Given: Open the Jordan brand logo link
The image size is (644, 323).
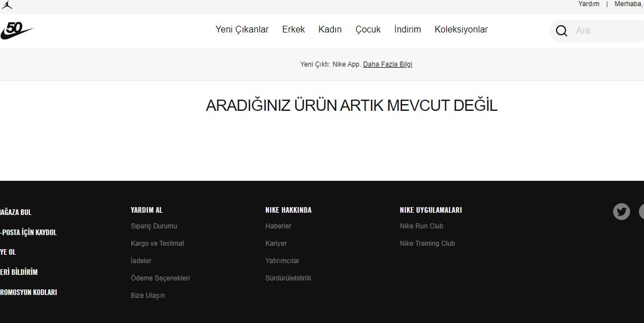Looking at the screenshot, I should click(7, 4).
